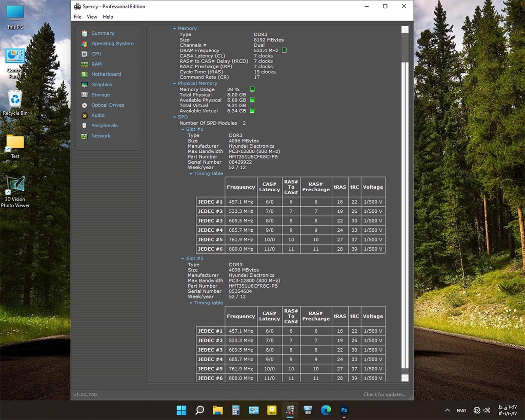The width and height of the screenshot is (525, 420).
Task: Open the Graphics section label
Action: [x=102, y=85]
